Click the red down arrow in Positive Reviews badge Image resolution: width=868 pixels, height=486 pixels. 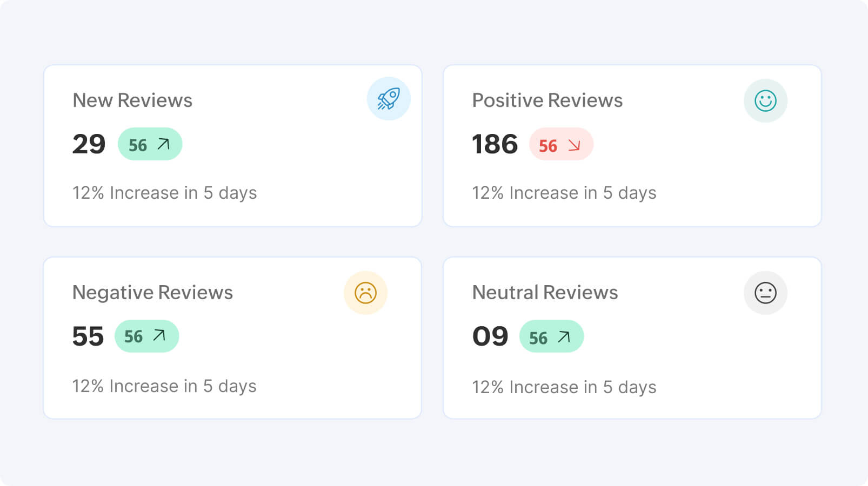tap(574, 145)
